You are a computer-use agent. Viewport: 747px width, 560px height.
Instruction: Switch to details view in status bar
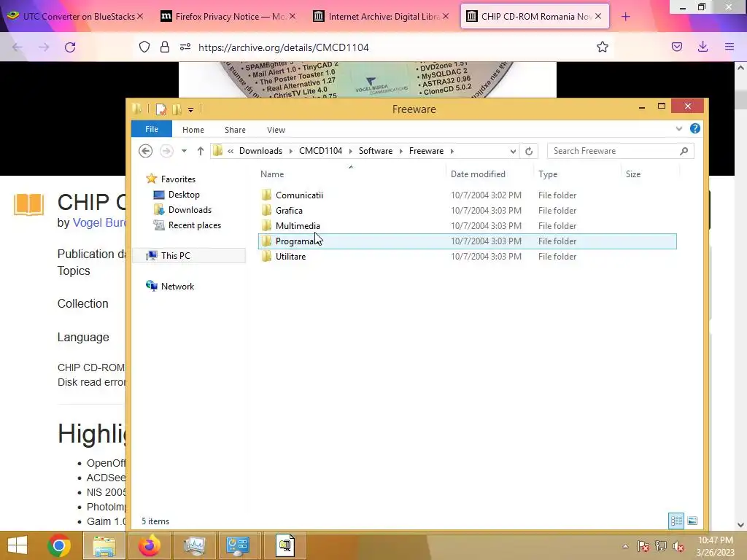click(676, 521)
